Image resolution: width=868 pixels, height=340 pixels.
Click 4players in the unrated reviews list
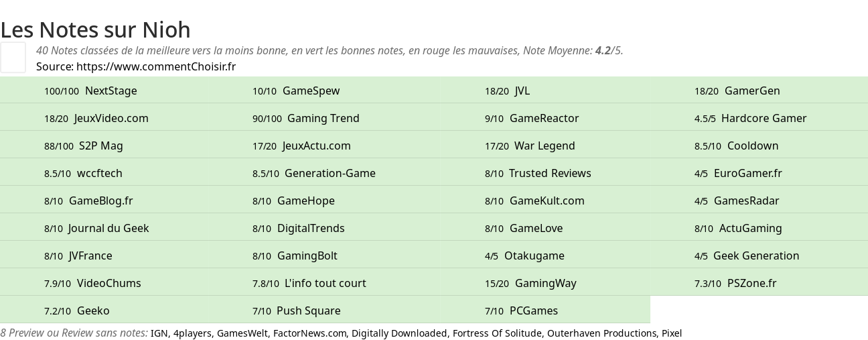point(192,333)
